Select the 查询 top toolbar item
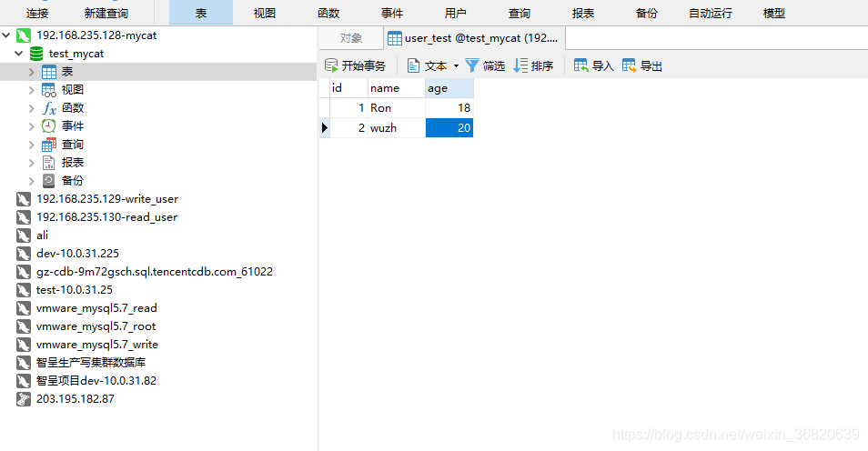 click(520, 14)
